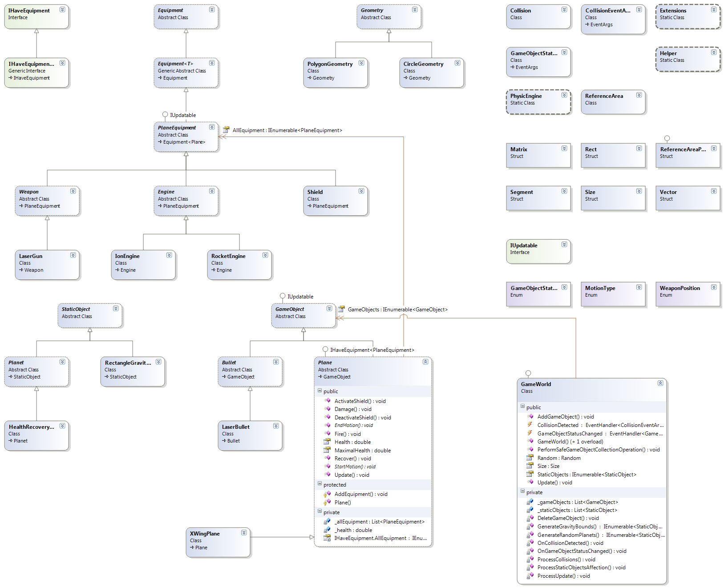Screen dimensions: 724x588
Task: Click the IHaveEquipment.AllEquipment property icon
Action: 327,538
